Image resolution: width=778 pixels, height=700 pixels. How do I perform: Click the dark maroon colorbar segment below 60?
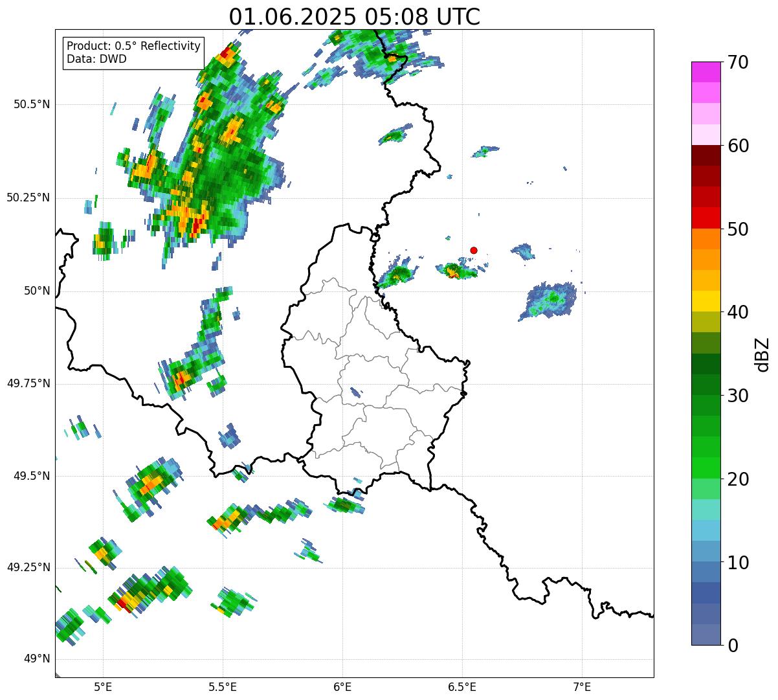pos(706,155)
